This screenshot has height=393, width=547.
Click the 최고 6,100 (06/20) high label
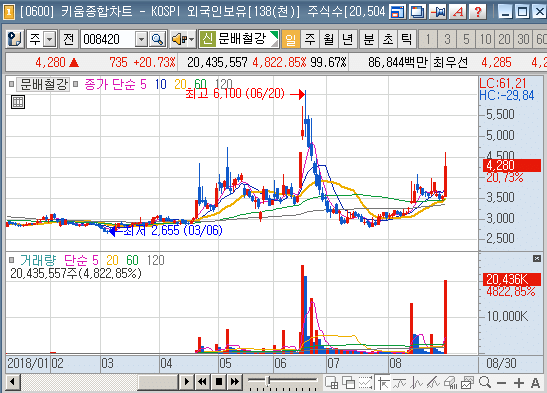[235, 93]
